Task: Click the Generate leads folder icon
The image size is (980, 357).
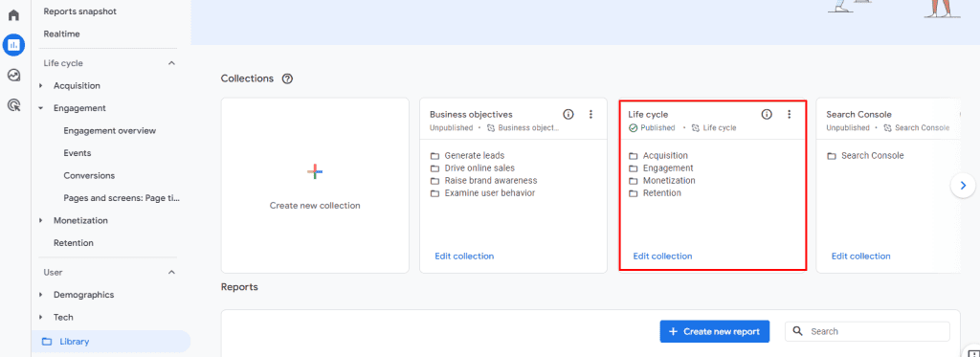Action: (x=434, y=156)
